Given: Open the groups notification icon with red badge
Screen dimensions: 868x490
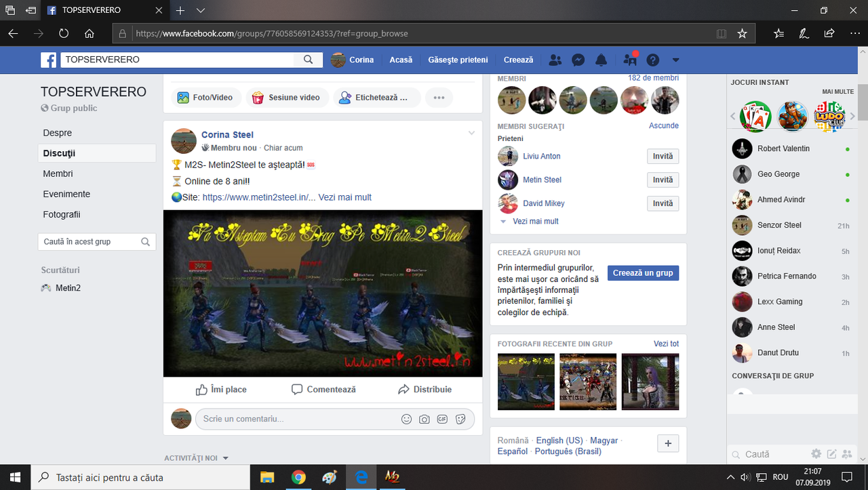Looking at the screenshot, I should (630, 60).
